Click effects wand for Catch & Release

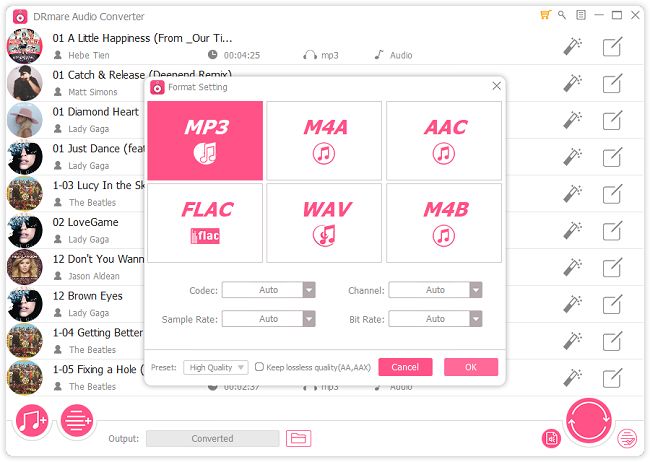572,83
